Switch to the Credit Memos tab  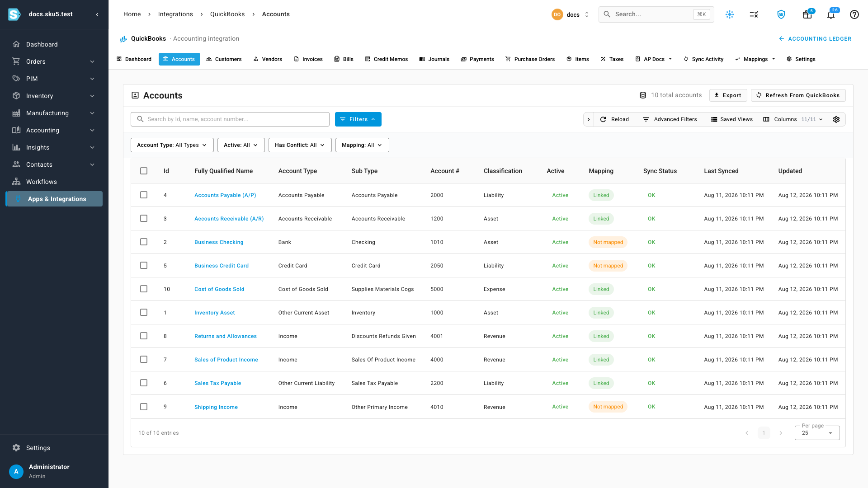coord(386,59)
